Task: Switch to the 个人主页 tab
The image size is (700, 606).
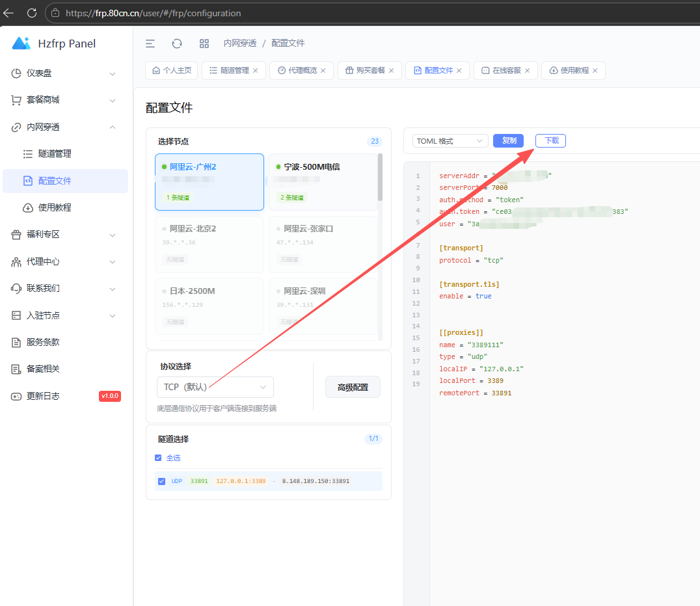Action: pos(172,70)
